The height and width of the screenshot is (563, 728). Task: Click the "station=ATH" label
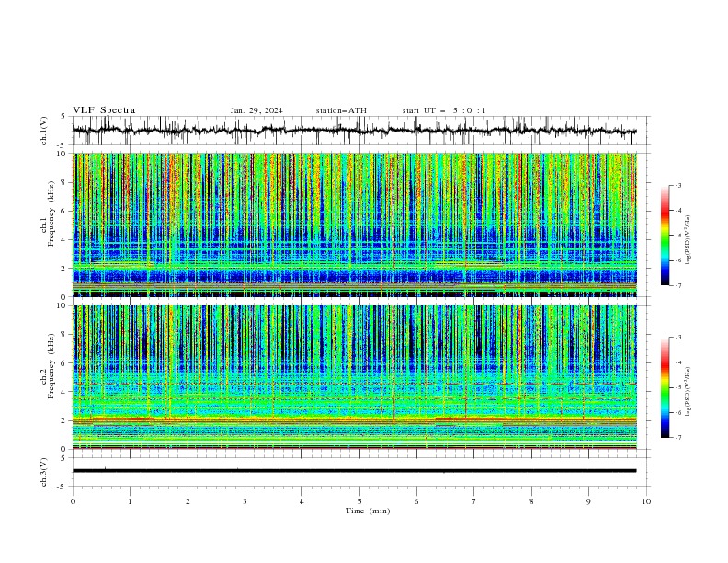click(x=341, y=110)
